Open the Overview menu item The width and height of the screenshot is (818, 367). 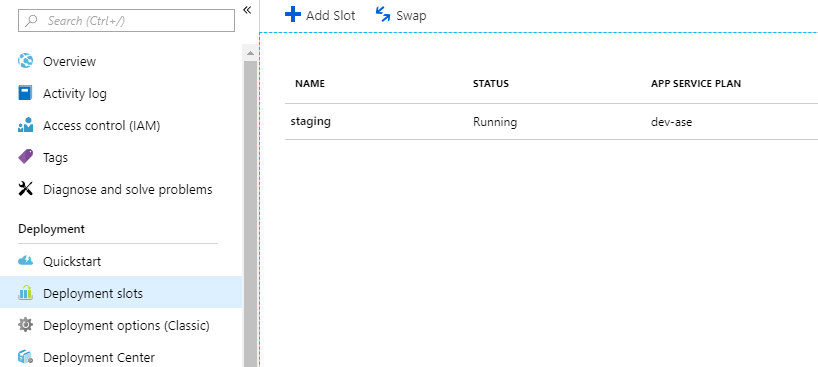click(69, 62)
